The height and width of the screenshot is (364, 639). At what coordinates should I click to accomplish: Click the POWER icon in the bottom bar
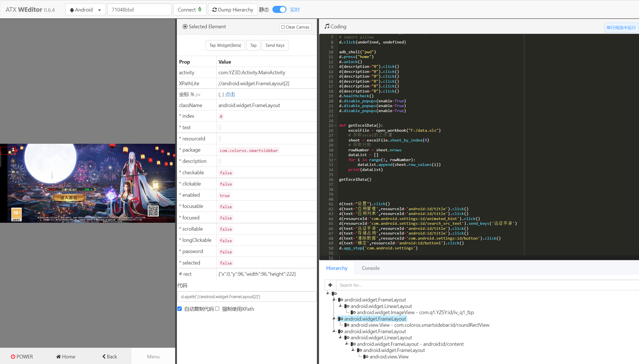(13, 356)
